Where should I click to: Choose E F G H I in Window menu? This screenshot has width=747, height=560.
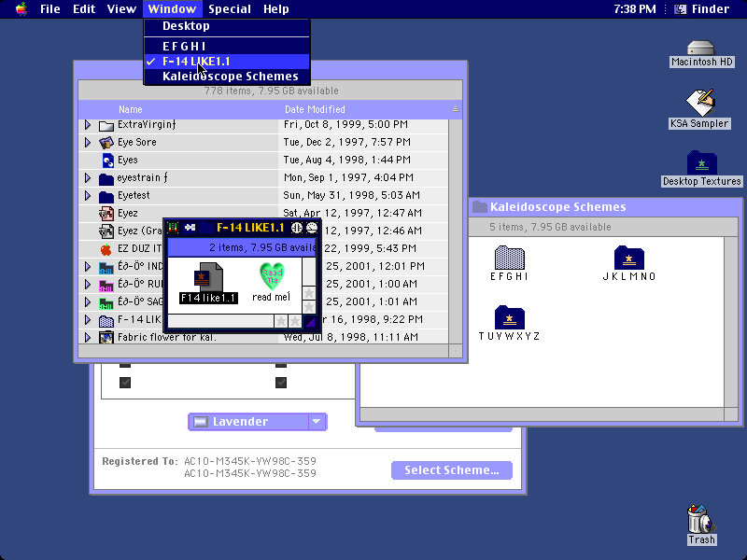click(x=227, y=46)
